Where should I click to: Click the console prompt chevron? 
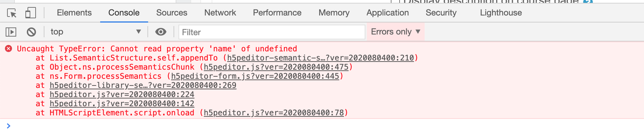(8, 126)
